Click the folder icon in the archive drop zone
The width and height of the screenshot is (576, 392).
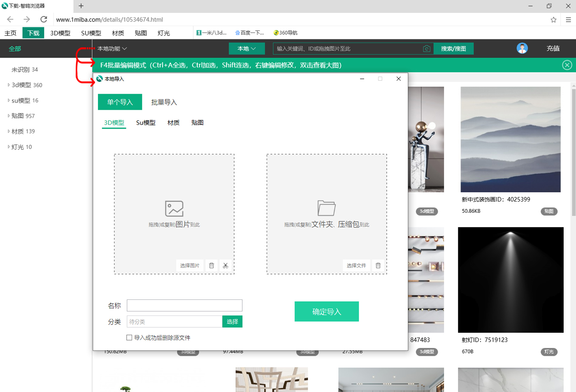[326, 208]
